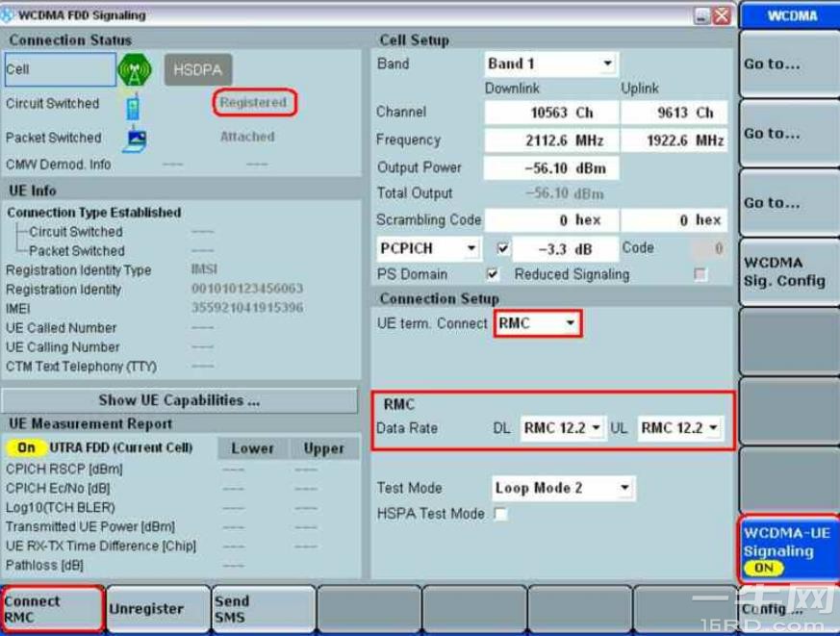Screen dimensions: 840x636
Task: Click the downlink channel 10563 field
Action: tap(550, 113)
